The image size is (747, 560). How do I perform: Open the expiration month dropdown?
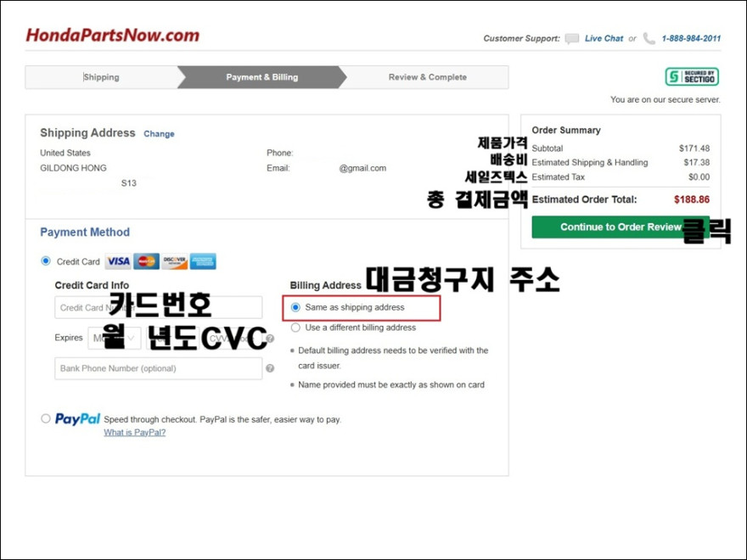pos(115,338)
